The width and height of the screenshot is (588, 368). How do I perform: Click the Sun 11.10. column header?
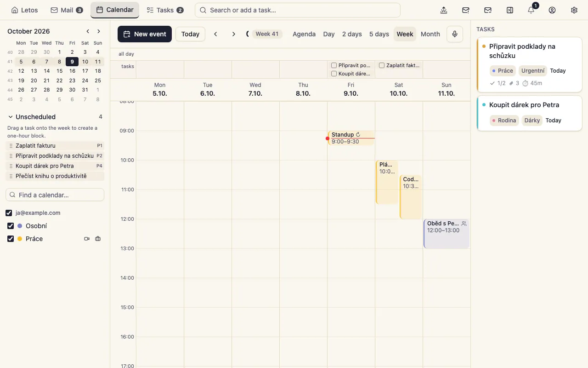[x=447, y=89]
